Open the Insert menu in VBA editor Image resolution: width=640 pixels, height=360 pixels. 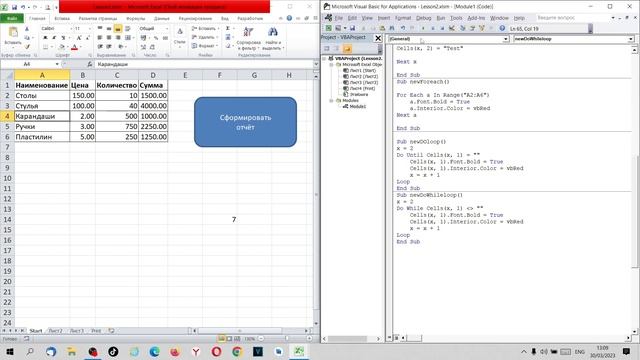pos(384,18)
